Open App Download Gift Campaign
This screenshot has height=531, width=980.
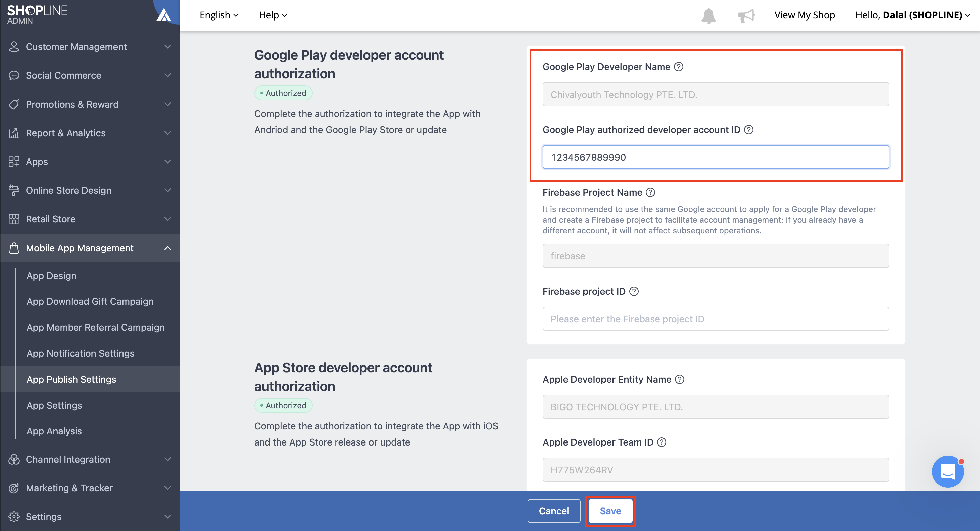pyautogui.click(x=90, y=301)
